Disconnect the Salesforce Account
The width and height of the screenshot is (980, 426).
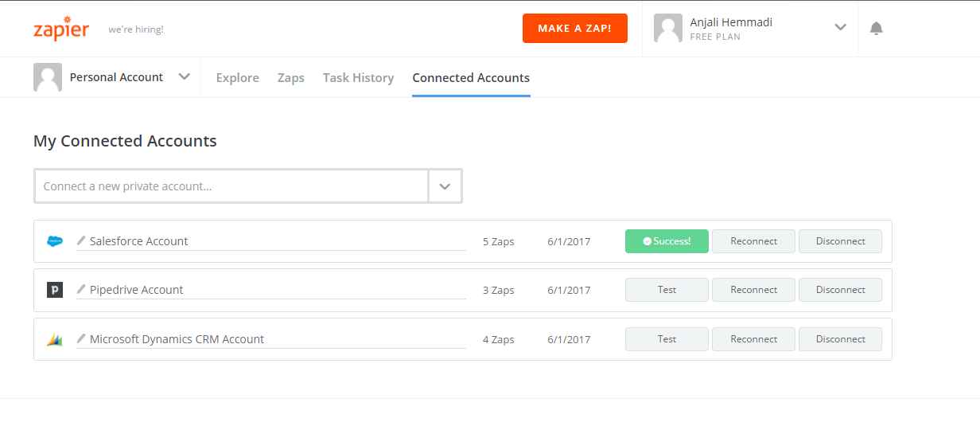coord(840,241)
